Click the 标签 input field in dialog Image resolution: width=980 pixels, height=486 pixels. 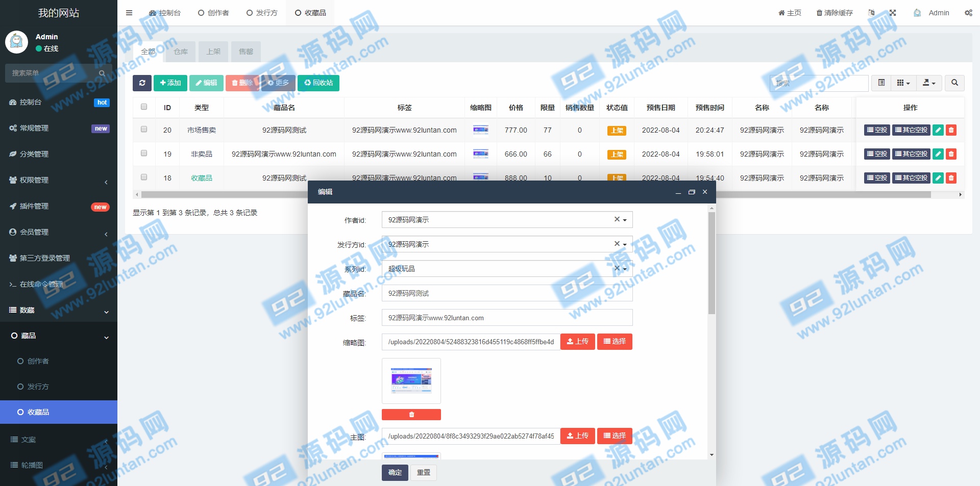pos(507,318)
